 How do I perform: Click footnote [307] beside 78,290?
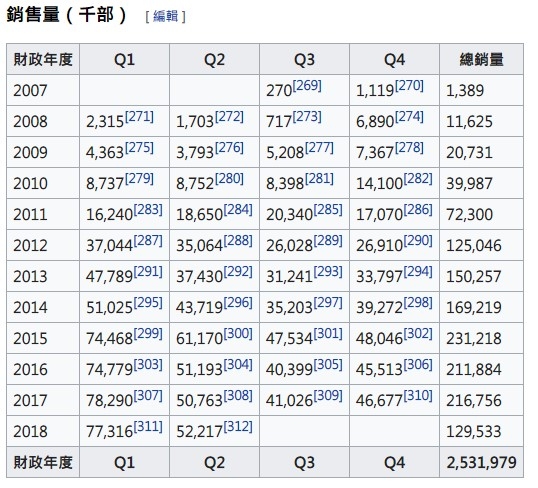148,396
